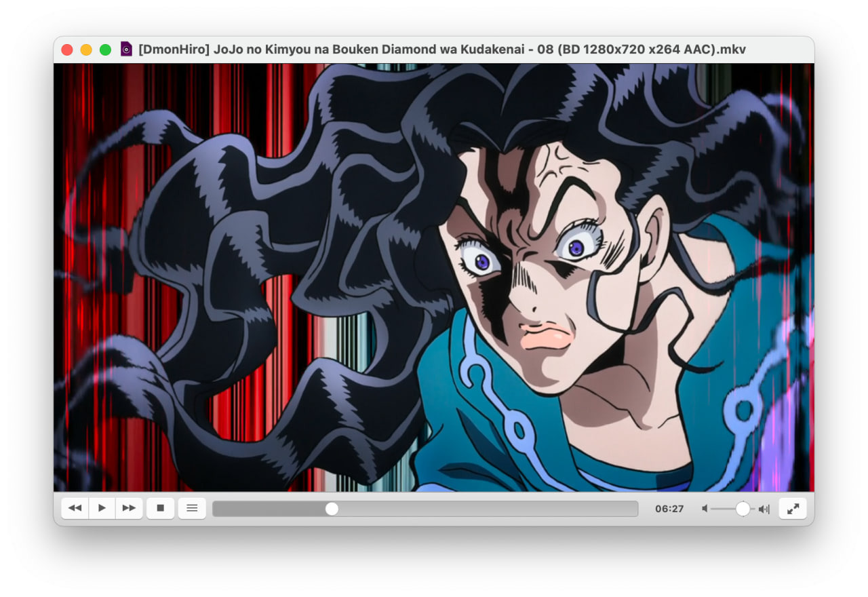Image resolution: width=868 pixels, height=597 pixels.
Task: Close the player window with the red button
Action: (67, 50)
